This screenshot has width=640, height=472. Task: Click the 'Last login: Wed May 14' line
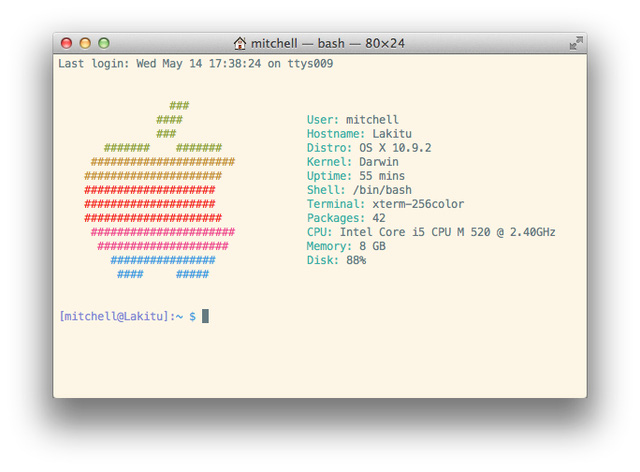pyautogui.click(x=196, y=64)
